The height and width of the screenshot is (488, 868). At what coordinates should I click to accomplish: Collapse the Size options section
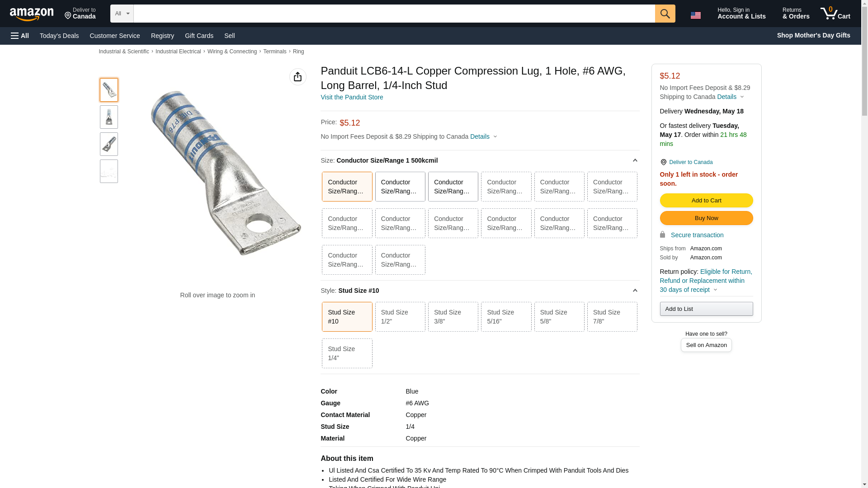[x=635, y=160]
